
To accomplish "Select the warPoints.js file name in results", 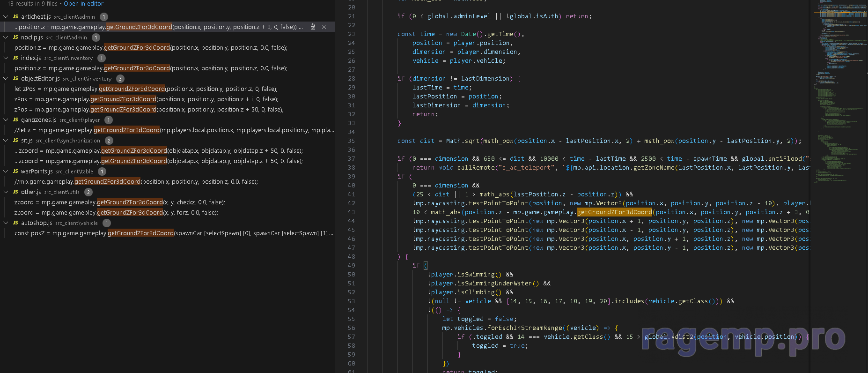I will point(37,171).
